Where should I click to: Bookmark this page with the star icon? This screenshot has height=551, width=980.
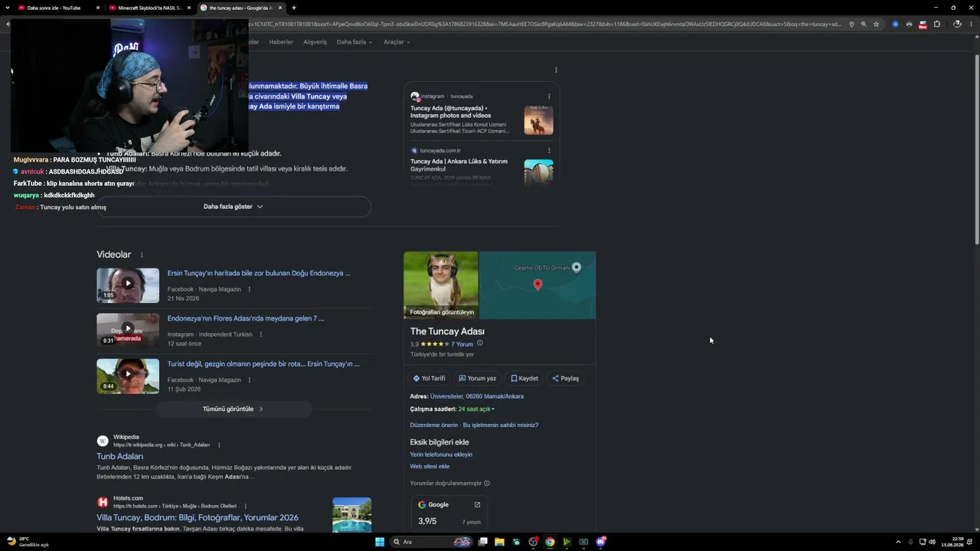coord(877,24)
